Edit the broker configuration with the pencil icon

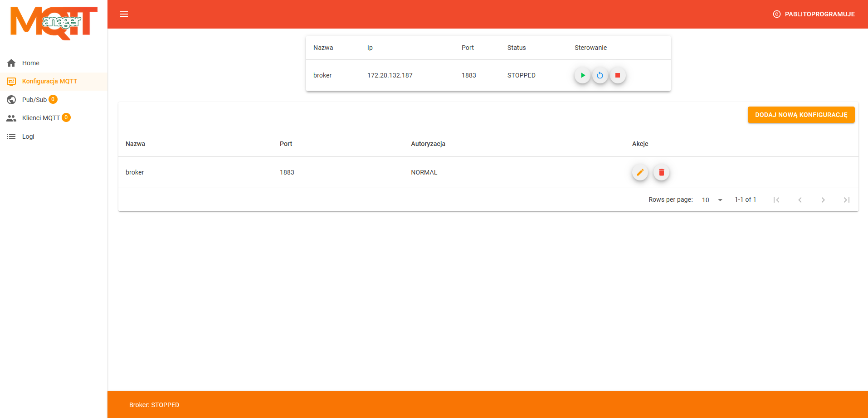(x=640, y=172)
